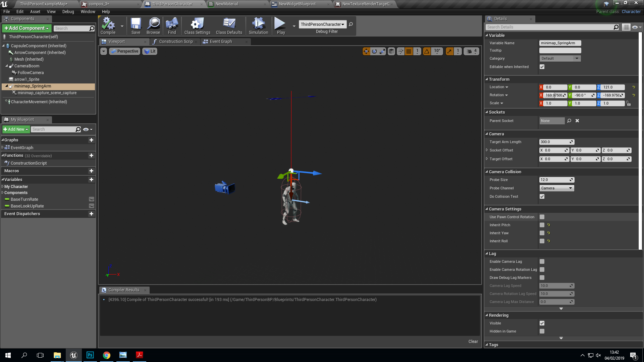644x362 pixels.
Task: Select the rotate transform gizmo tool
Action: click(374, 51)
